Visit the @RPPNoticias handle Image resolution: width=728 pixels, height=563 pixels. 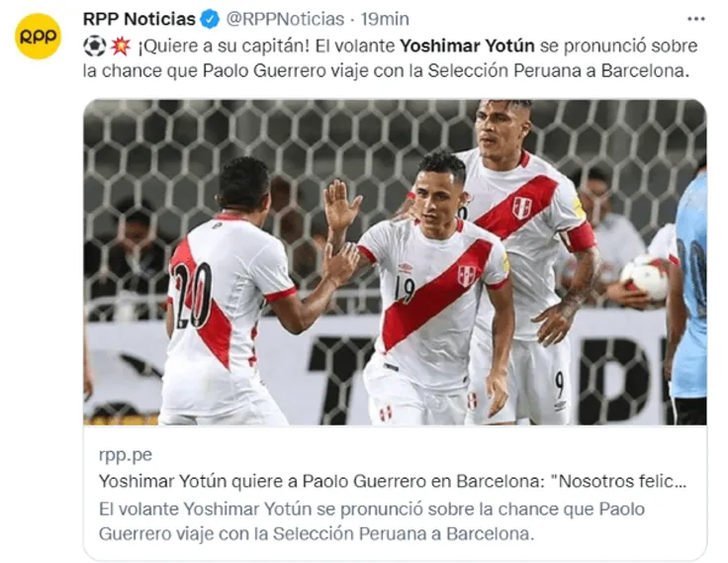point(285,19)
